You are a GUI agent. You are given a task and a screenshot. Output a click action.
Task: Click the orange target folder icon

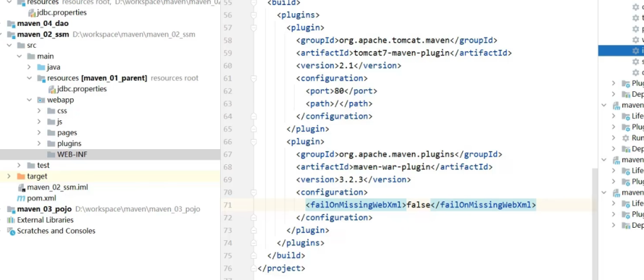point(21,176)
